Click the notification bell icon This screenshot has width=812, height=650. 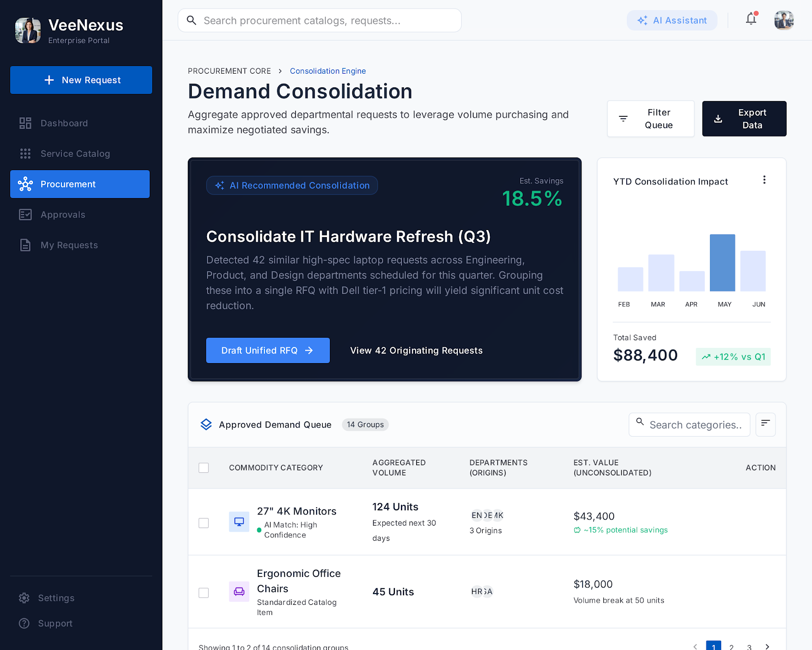[x=751, y=20]
